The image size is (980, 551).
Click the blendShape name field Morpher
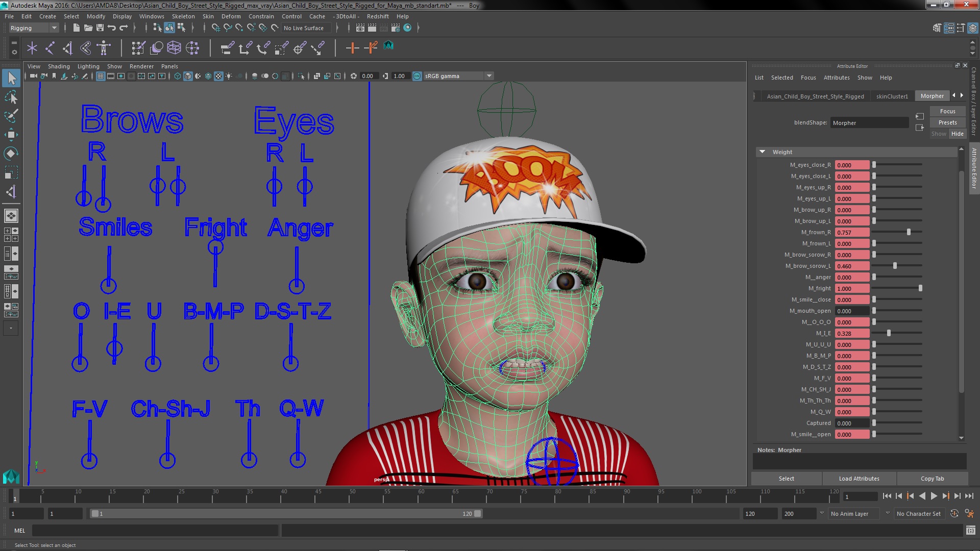[x=869, y=123]
